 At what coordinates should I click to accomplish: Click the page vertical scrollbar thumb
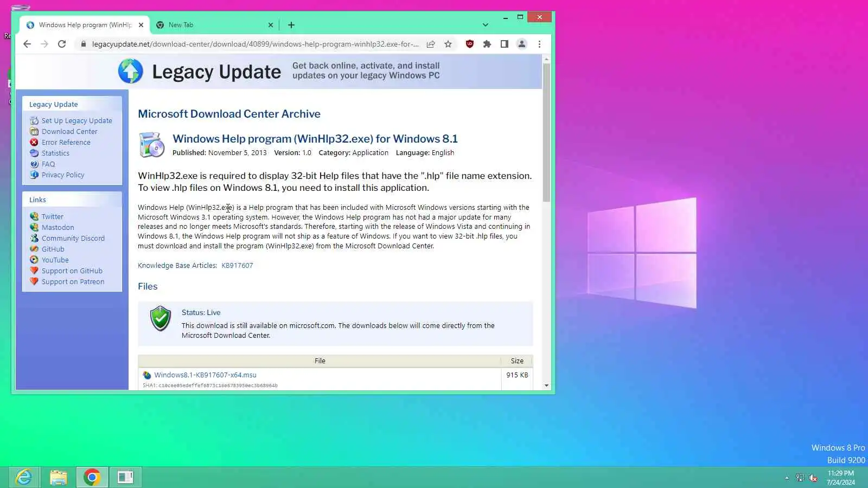point(546,133)
